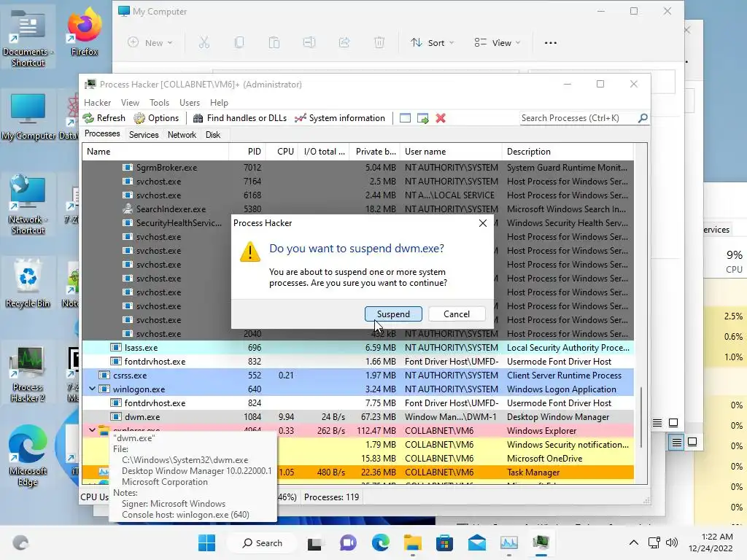Collapse the winlogon.exe tree node
The height and width of the screenshot is (560, 747).
point(93,389)
